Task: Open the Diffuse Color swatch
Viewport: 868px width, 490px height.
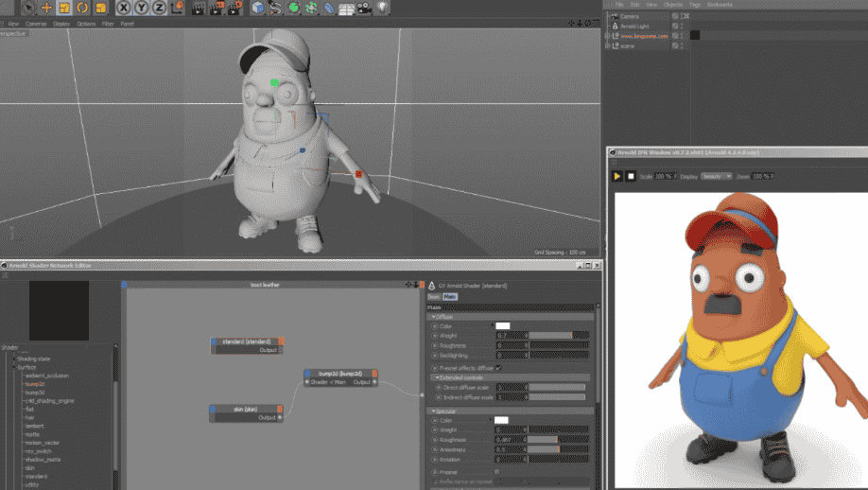Action: coord(503,326)
